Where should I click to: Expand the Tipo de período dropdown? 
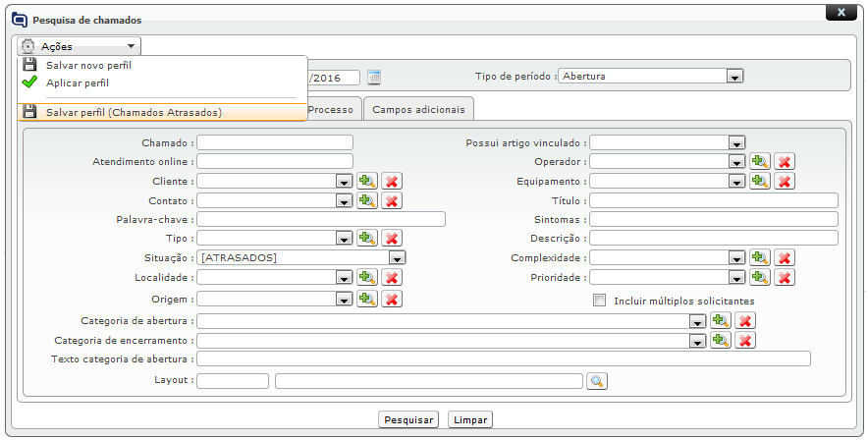[734, 77]
